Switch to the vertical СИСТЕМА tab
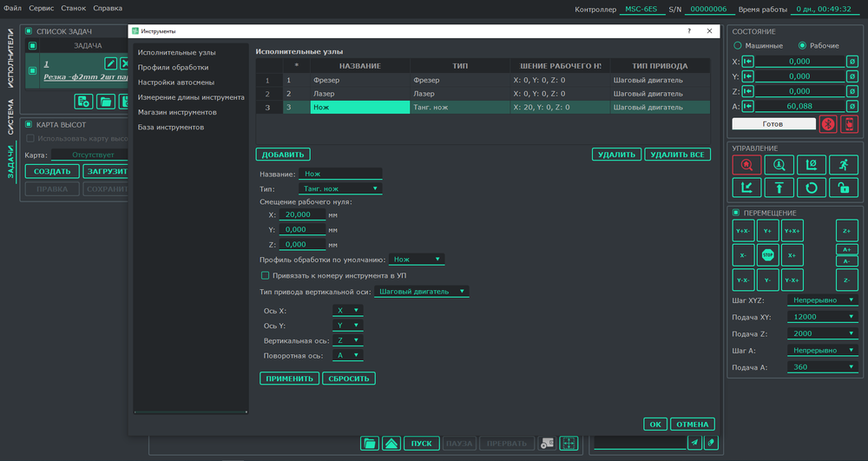This screenshot has width=868, height=461. (x=10, y=117)
